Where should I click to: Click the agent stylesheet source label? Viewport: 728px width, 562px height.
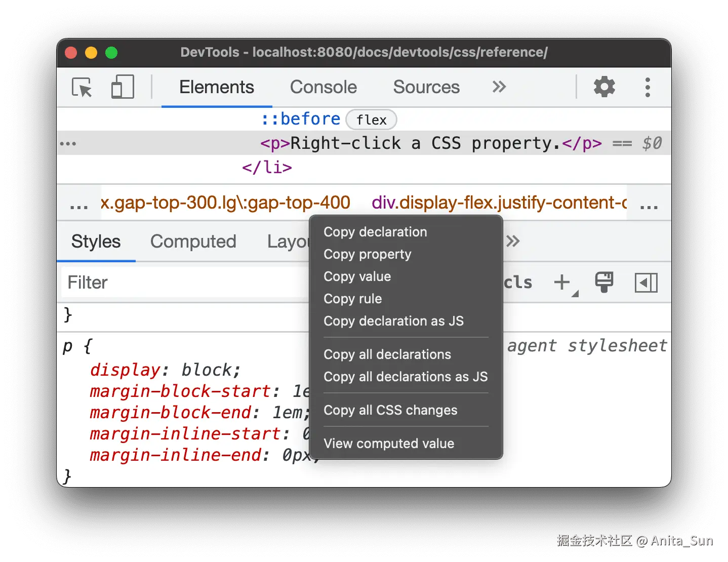pos(587,345)
